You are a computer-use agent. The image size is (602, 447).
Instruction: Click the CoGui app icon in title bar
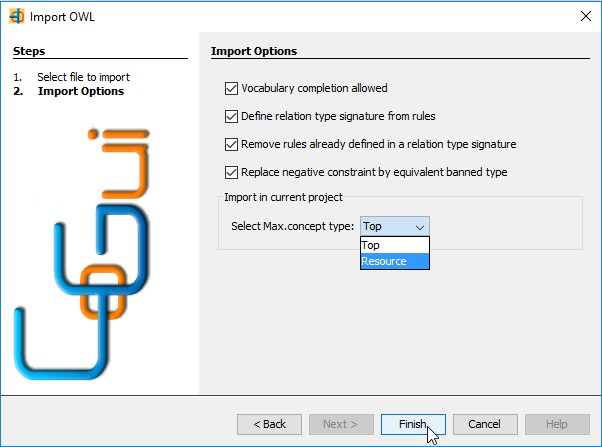(x=17, y=17)
